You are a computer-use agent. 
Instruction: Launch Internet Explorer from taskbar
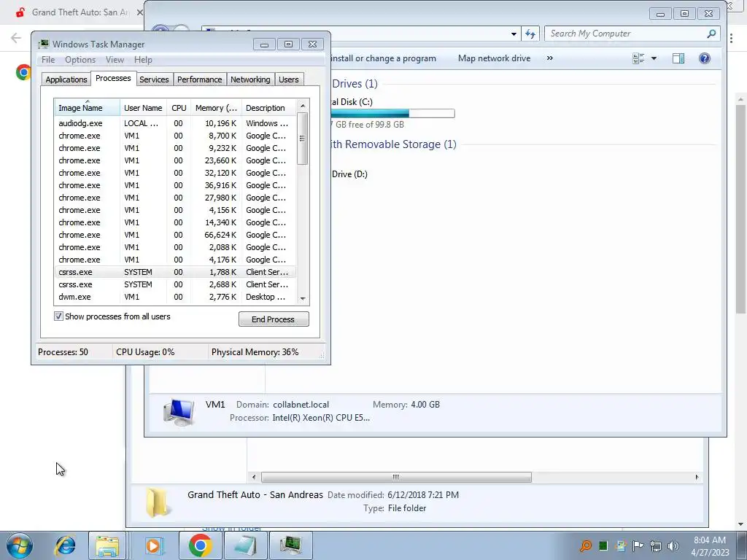tap(65, 545)
